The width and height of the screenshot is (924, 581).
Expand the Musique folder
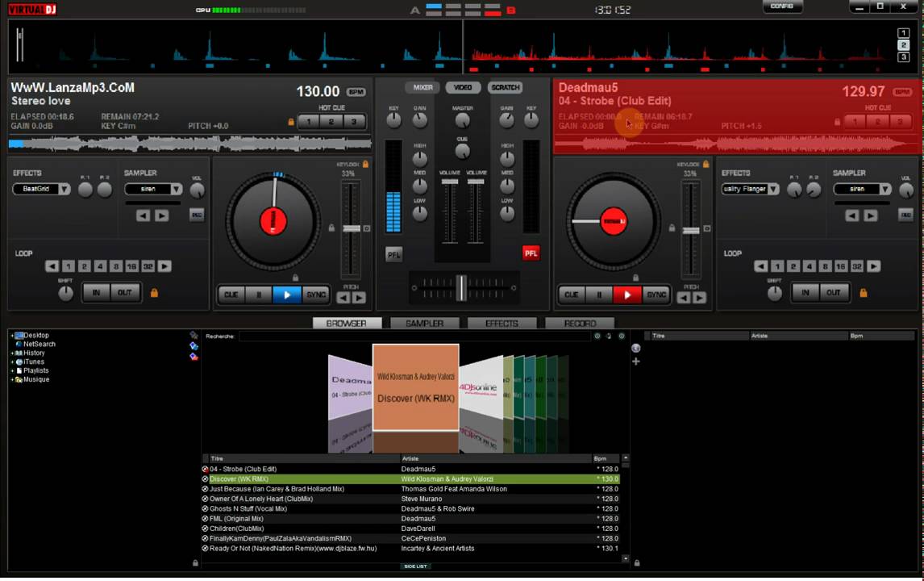[12, 380]
